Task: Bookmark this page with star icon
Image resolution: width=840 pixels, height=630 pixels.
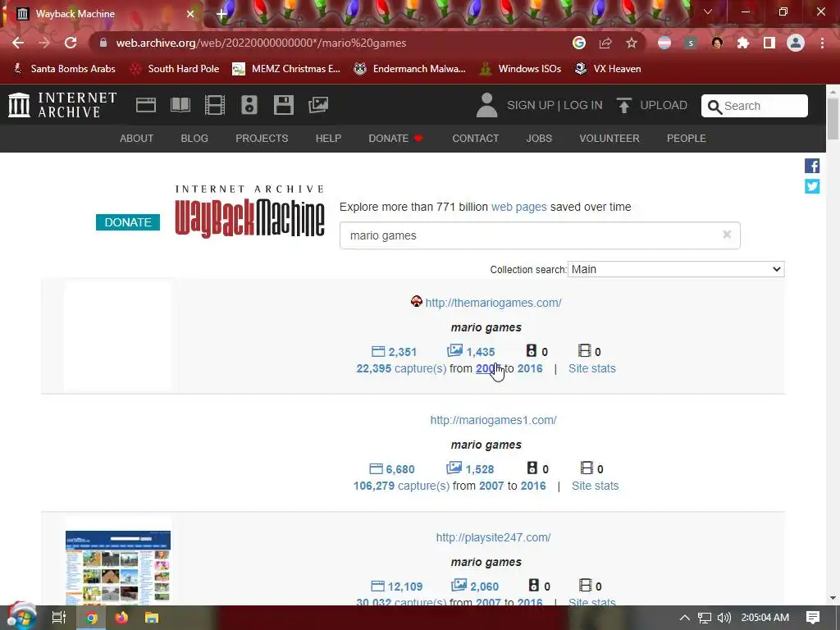Action: tap(632, 43)
